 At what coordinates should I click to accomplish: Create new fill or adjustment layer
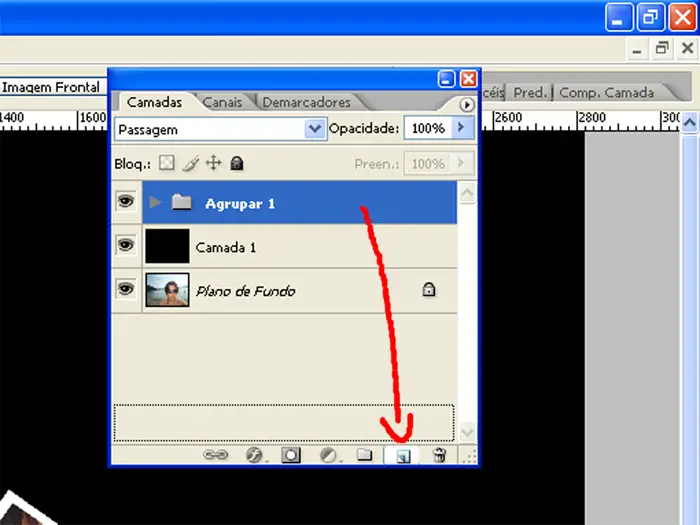click(x=328, y=455)
